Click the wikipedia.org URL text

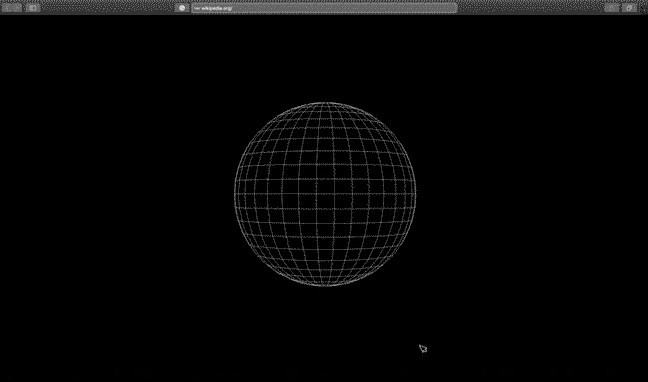coord(216,8)
